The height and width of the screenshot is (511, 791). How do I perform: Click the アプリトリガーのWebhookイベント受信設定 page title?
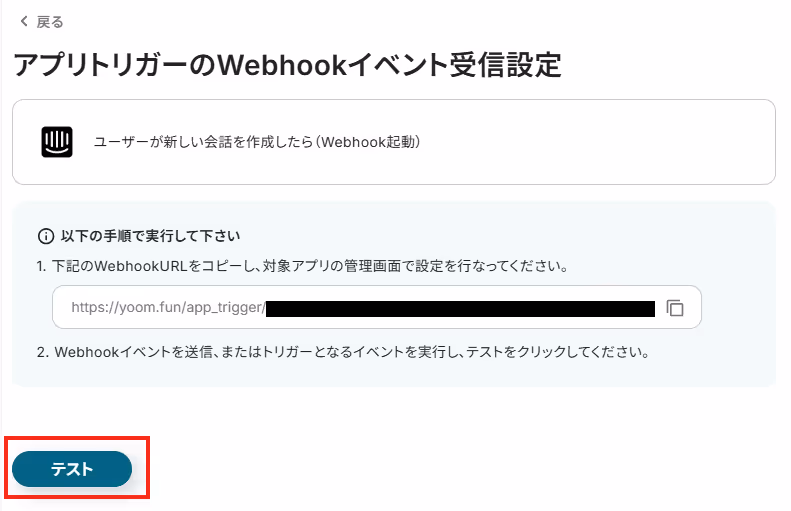click(x=287, y=65)
